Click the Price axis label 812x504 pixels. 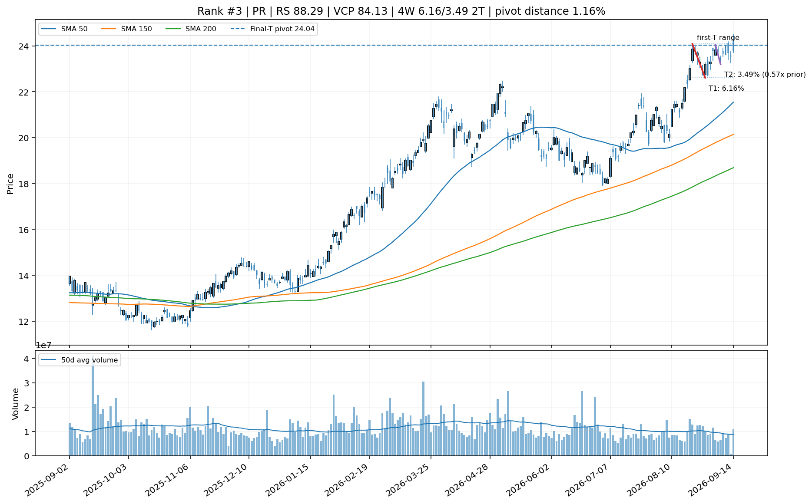pyautogui.click(x=10, y=184)
